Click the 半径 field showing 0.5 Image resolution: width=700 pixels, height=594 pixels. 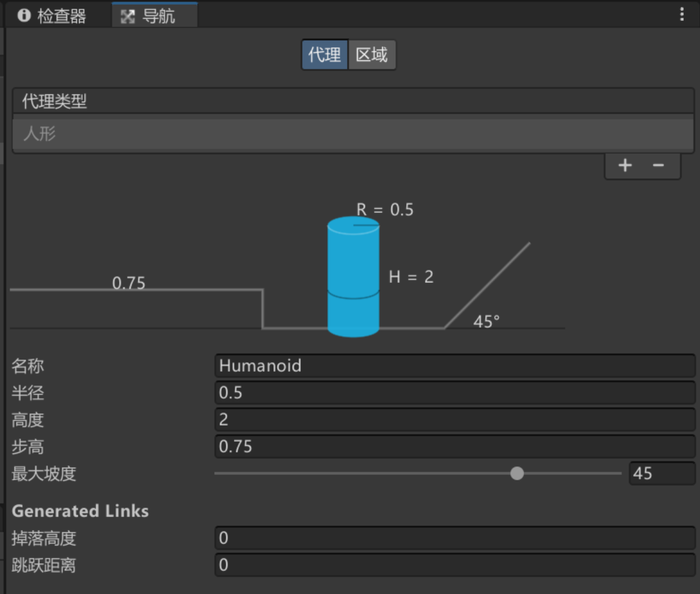pyautogui.click(x=455, y=393)
